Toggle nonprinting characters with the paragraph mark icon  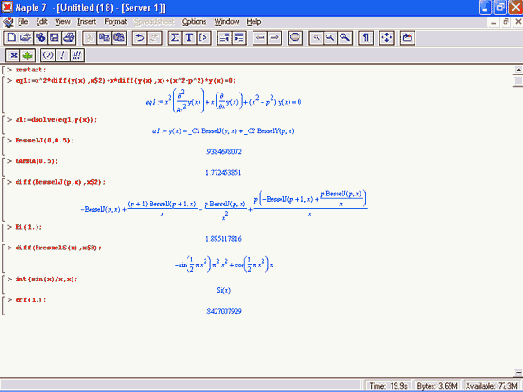[366, 38]
